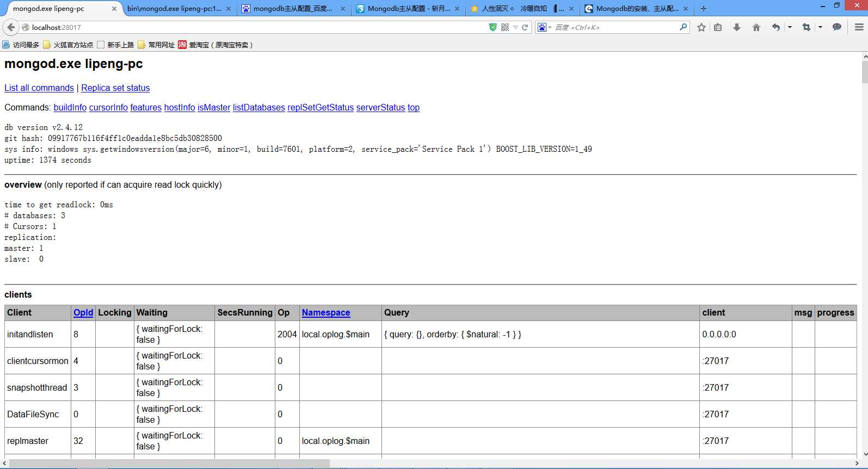This screenshot has height=469, width=868.
Task: Click the horizontal scrollbar thumb
Action: tap(169, 464)
